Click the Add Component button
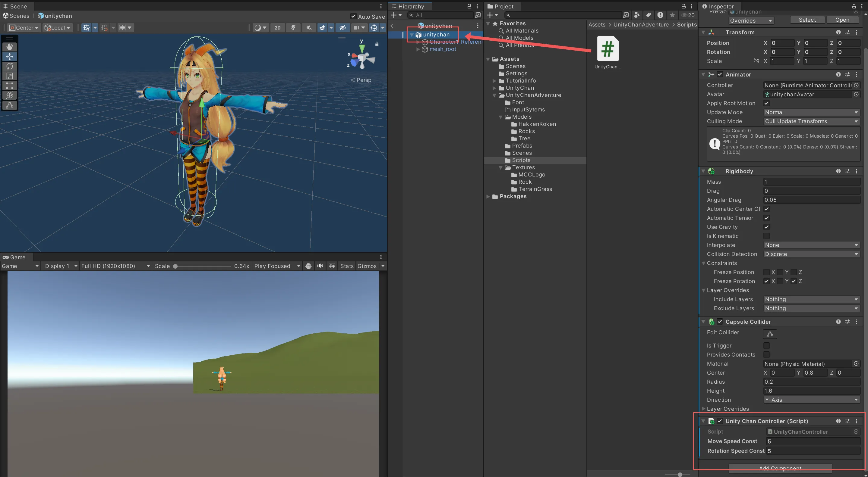868x477 pixels. coord(780,468)
